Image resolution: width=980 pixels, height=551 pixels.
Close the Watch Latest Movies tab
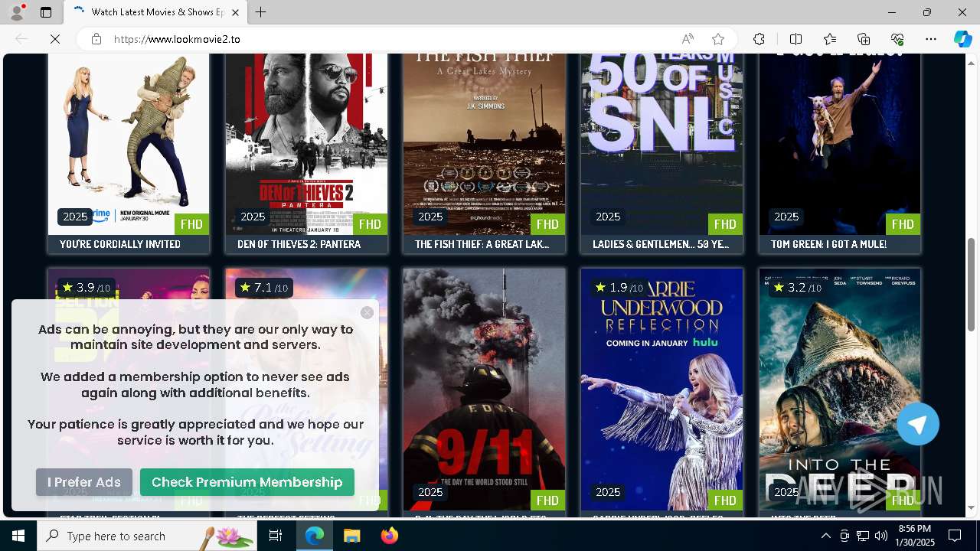pyautogui.click(x=236, y=12)
